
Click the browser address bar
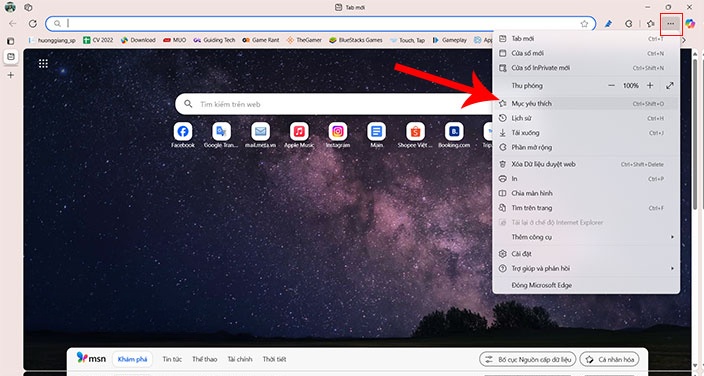pos(321,24)
